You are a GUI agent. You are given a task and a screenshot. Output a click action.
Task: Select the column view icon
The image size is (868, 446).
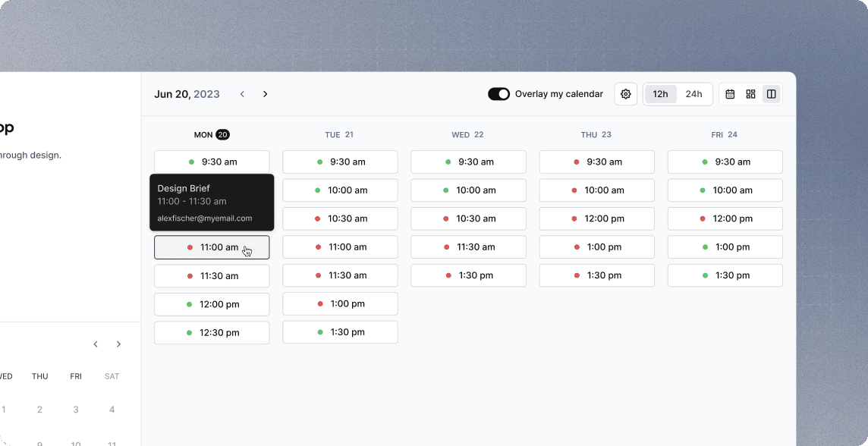(x=771, y=94)
